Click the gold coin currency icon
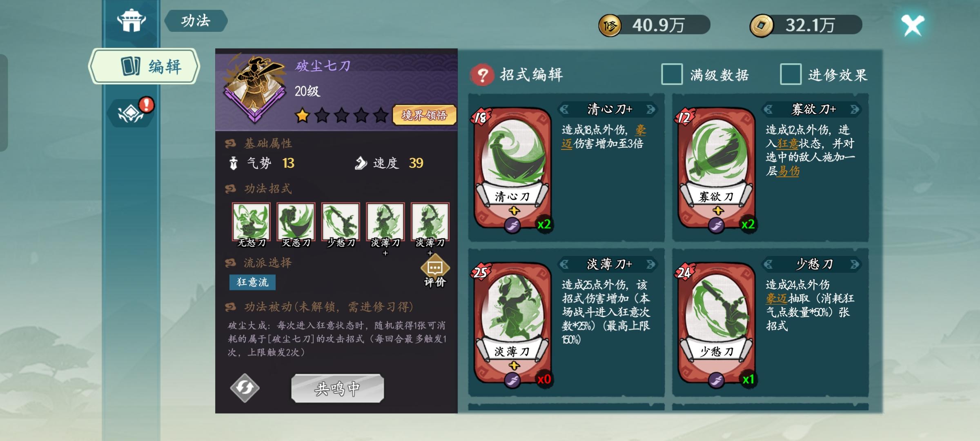Screen dimensions: 980x441 (x=762, y=26)
